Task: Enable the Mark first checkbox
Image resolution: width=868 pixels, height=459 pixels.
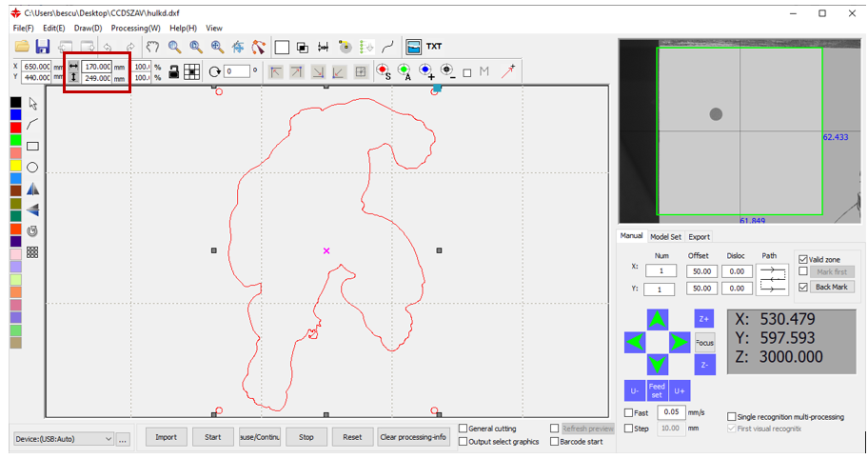Action: click(803, 271)
